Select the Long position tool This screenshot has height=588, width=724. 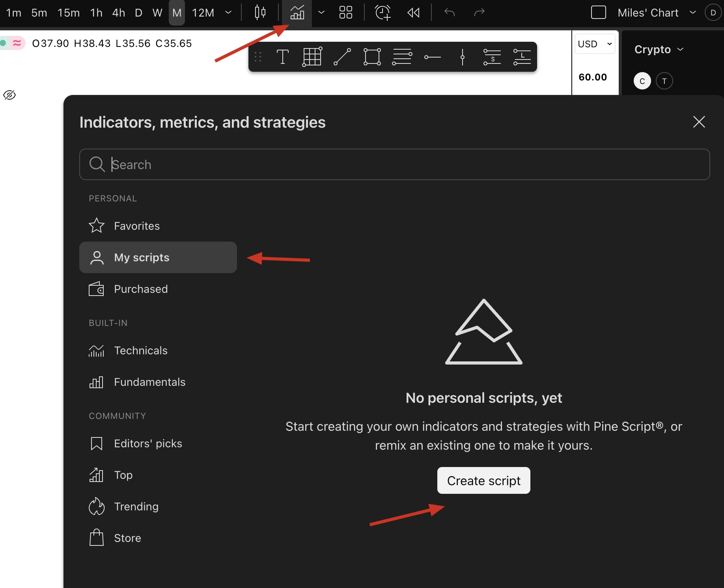tap(522, 57)
